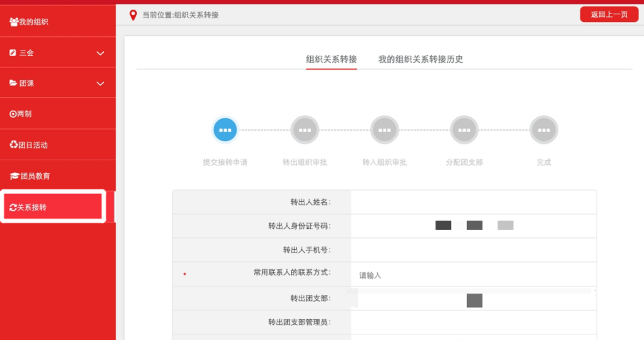This screenshot has height=340, width=644.
Task: Expand the 团课 menu chevron
Action: pos(100,84)
